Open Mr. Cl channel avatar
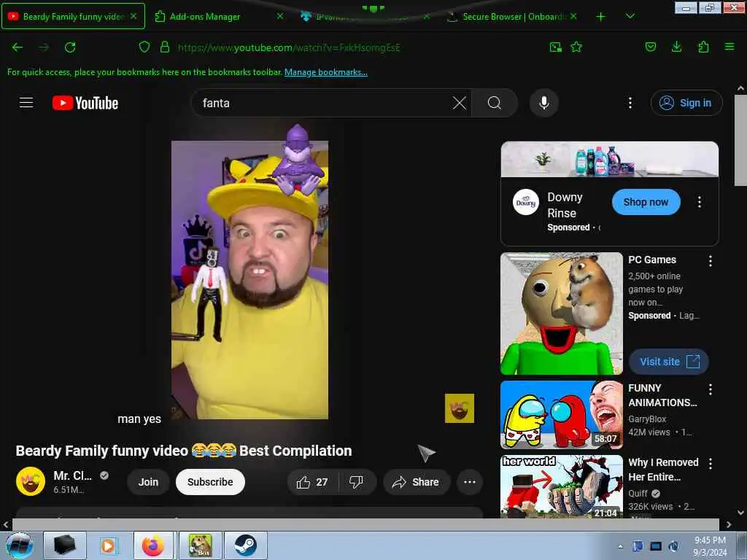Screen dimensions: 747x560 click(x=31, y=481)
